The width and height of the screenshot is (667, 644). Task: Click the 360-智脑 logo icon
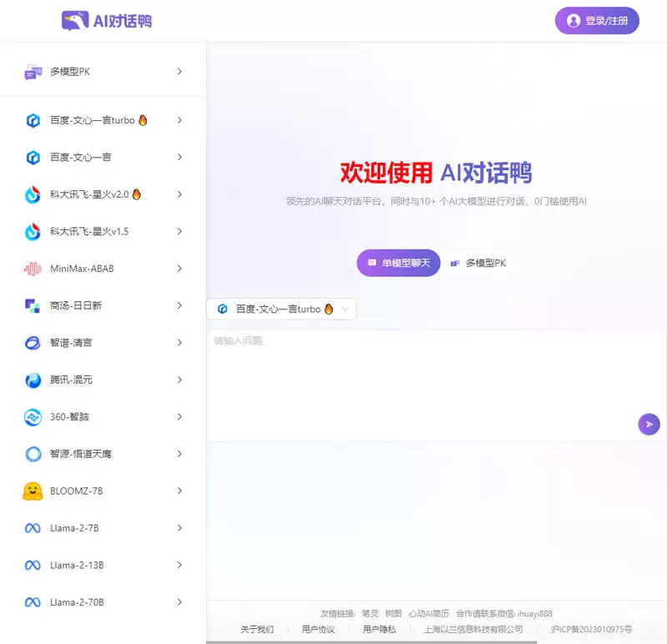(x=33, y=417)
